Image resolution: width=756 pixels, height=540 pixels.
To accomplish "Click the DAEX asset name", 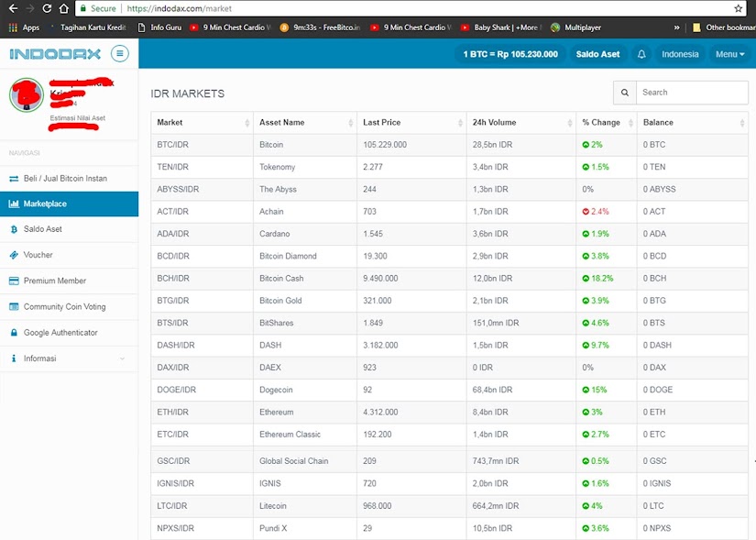I will tap(270, 368).
